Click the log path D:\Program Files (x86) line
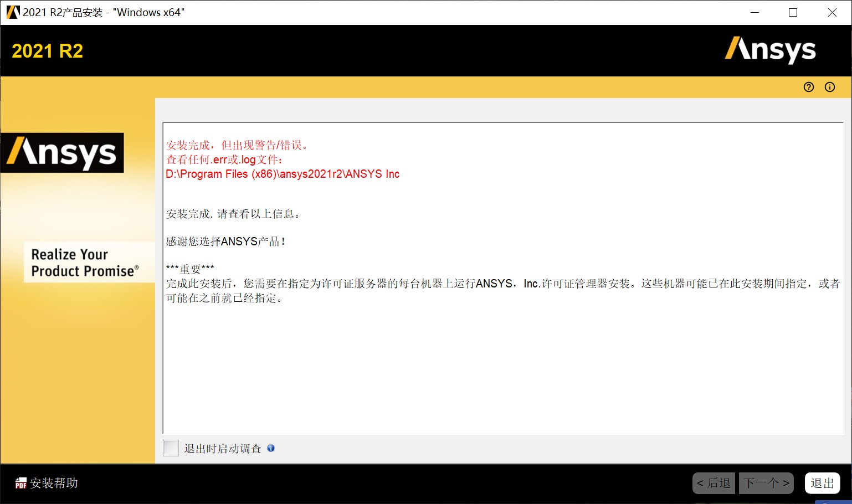Viewport: 852px width, 504px height. point(283,174)
